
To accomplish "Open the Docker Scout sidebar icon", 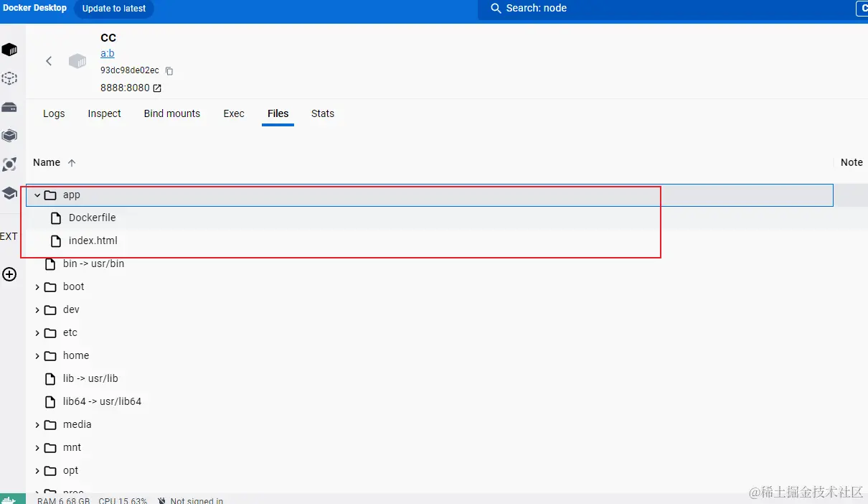I will point(9,164).
